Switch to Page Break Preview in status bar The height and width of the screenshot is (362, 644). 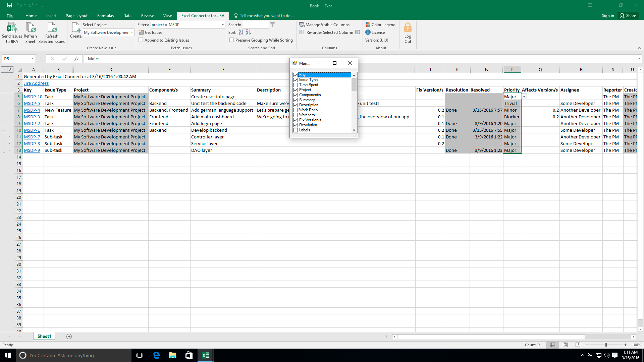578,345
